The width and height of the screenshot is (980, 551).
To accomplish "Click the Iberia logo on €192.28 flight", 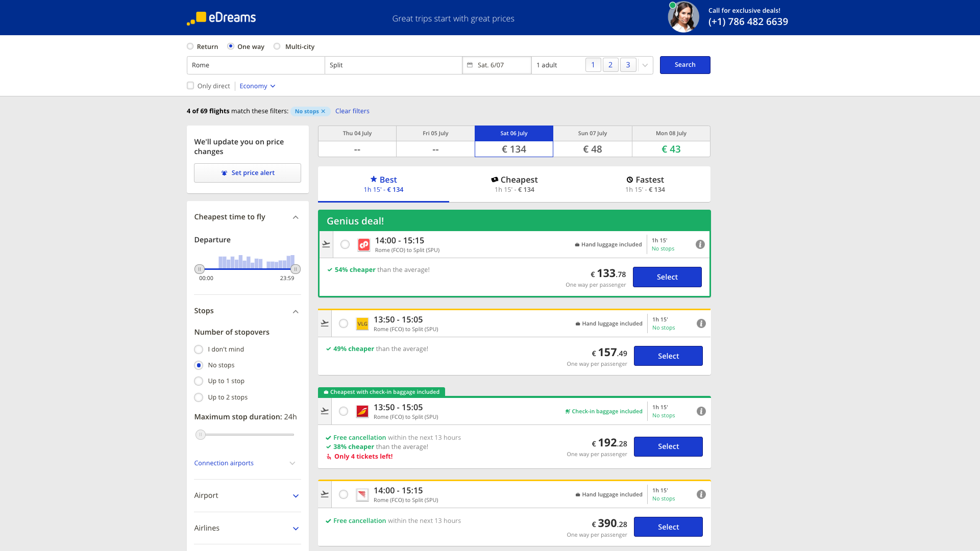I will pos(362,412).
